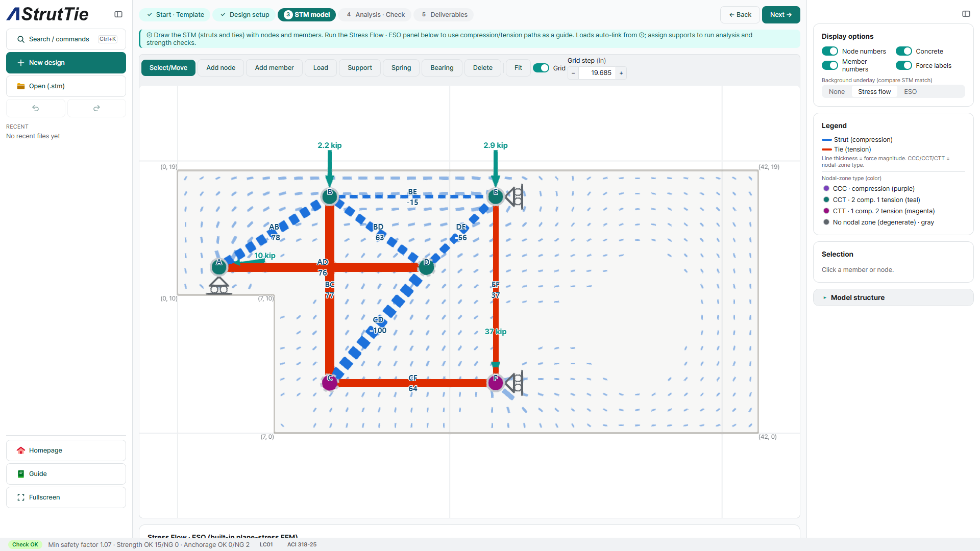Open Analysis · Check step
This screenshot has width=980, height=551.
(x=375, y=15)
